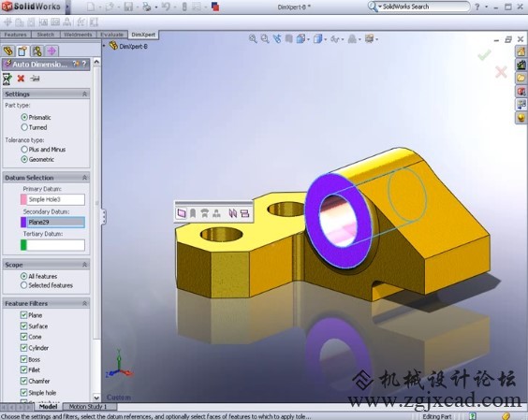Open Design Library icon in task pane
The image size is (528, 420).
tap(521, 65)
